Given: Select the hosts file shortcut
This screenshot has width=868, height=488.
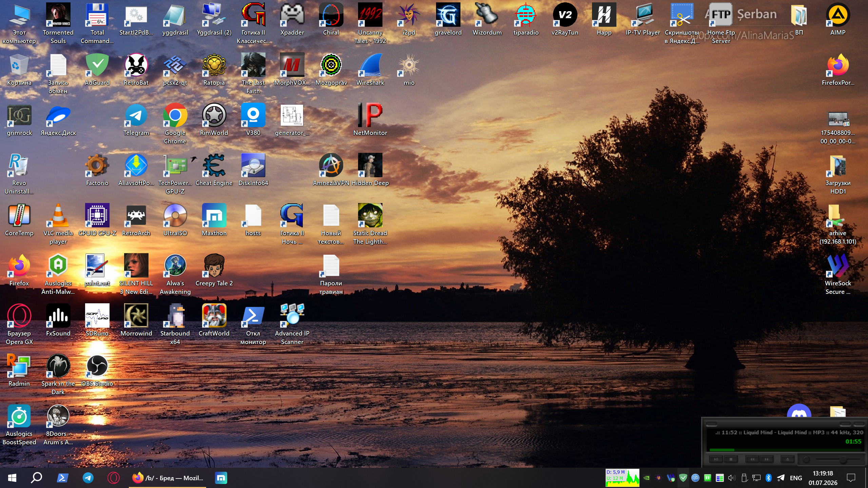Looking at the screenshot, I should tap(253, 220).
